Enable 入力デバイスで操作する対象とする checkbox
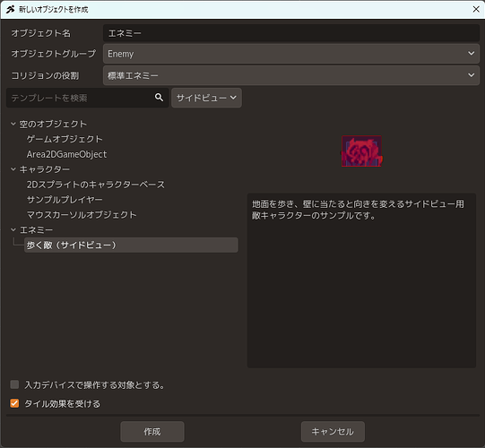485x448 pixels. (x=14, y=384)
